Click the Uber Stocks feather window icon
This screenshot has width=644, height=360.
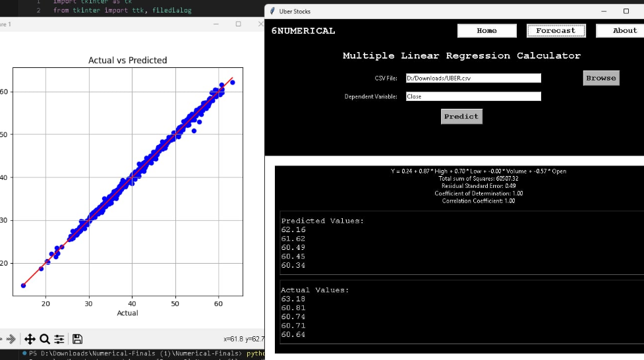[x=272, y=11]
